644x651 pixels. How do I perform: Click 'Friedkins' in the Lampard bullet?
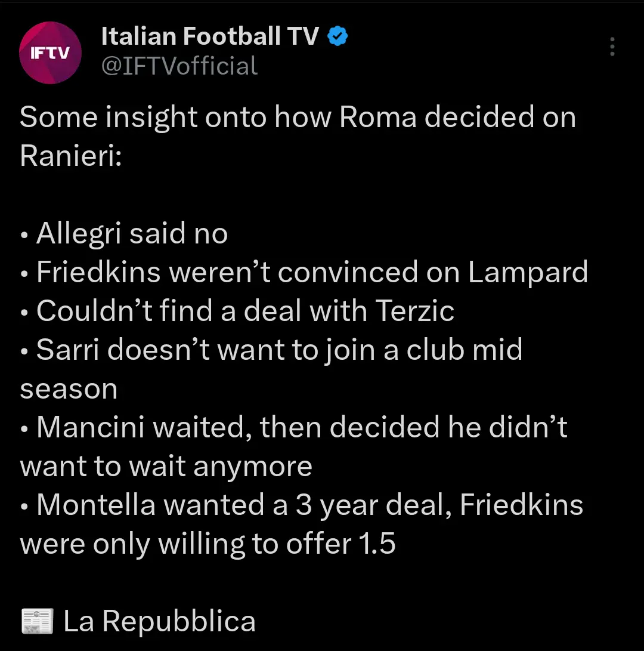pos(98,272)
